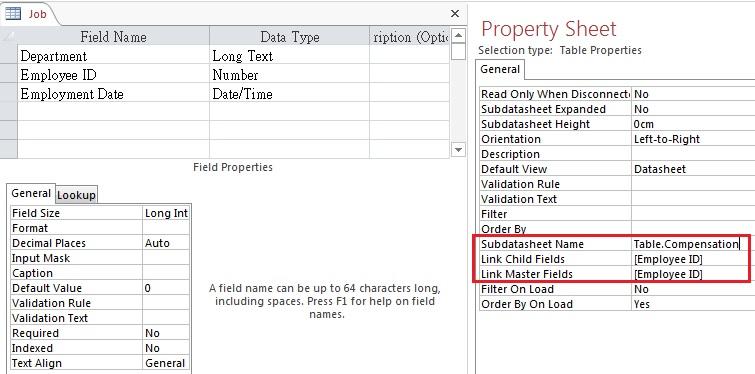Viewport: 755px width, 374px height.
Task: Click the Employment Date field name cell
Action: coord(113,93)
